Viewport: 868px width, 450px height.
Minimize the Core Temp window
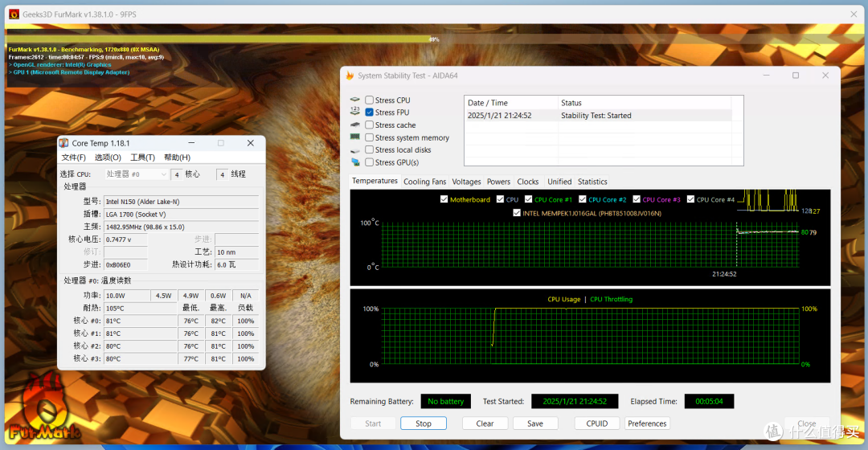coord(191,143)
